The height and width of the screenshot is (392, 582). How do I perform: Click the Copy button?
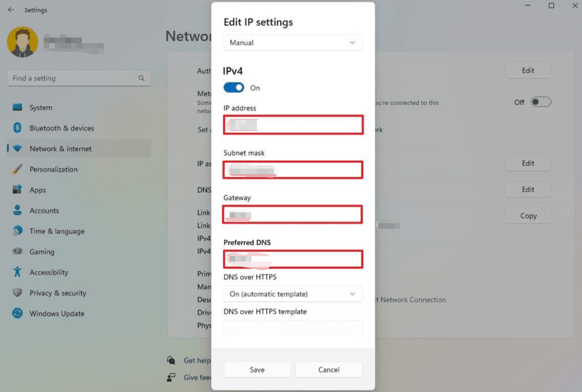(528, 216)
